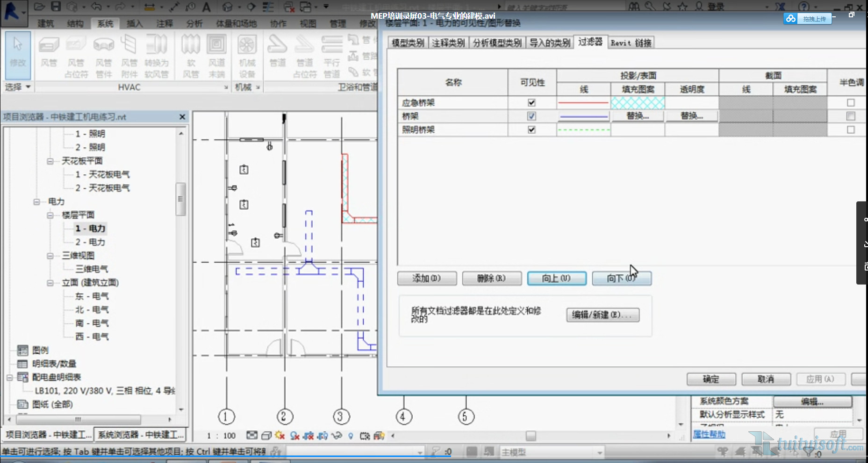
Task: Click the 编辑/新建 filters button
Action: (602, 315)
